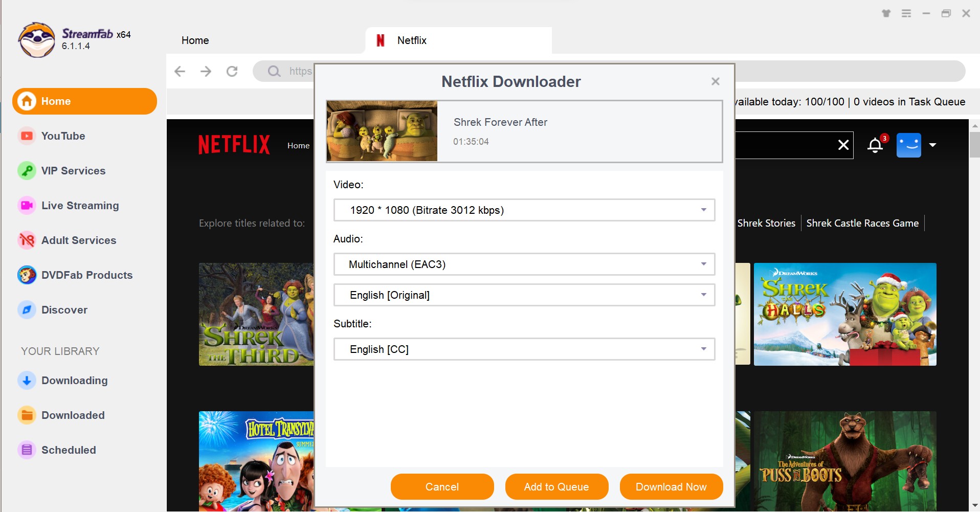The width and height of the screenshot is (980, 512).
Task: Click the page scrollbar thumb
Action: coord(974,145)
